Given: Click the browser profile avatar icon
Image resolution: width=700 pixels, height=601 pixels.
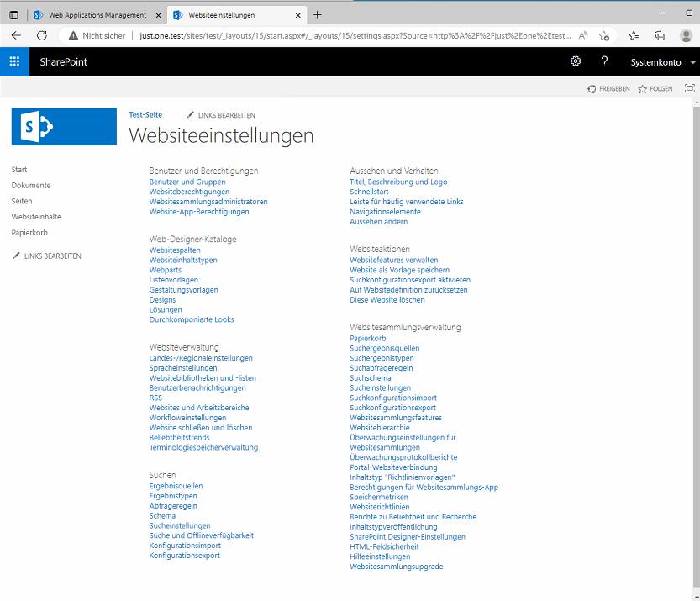Looking at the screenshot, I should click(x=686, y=35).
